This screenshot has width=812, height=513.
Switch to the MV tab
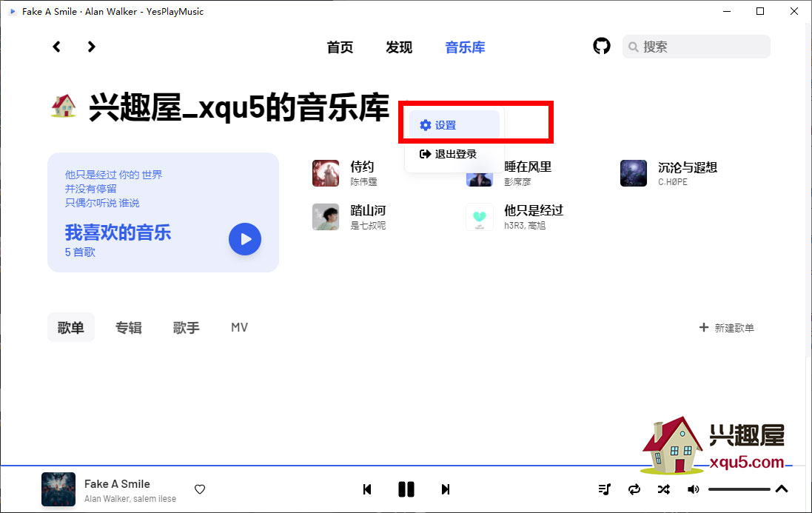click(x=239, y=327)
